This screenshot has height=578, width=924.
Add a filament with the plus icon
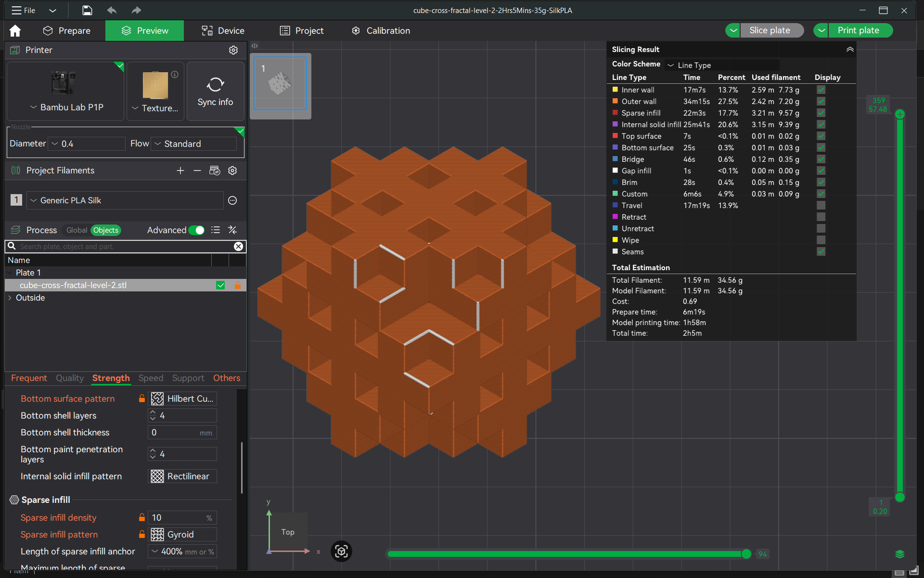180,171
